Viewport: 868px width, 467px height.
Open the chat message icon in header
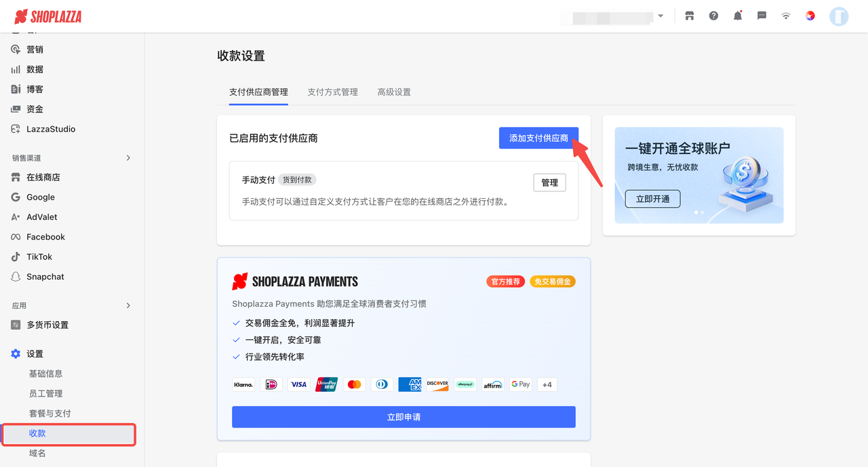[762, 16]
